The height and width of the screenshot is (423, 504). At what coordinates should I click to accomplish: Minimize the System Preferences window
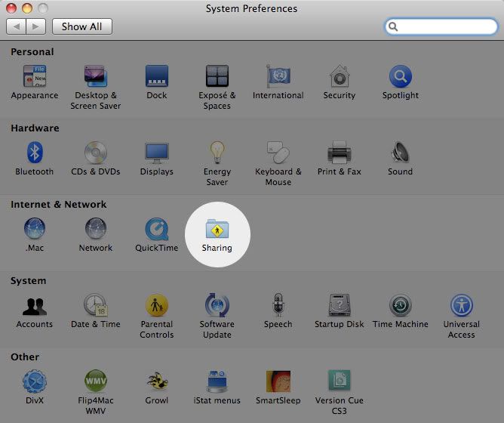click(x=27, y=8)
